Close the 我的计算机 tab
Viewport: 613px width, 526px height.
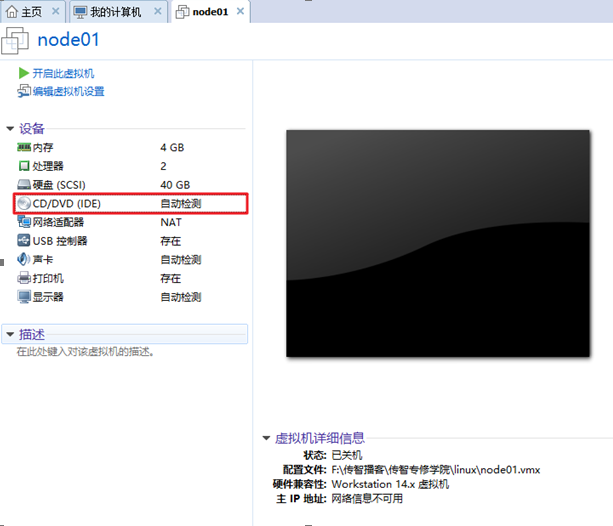[158, 11]
